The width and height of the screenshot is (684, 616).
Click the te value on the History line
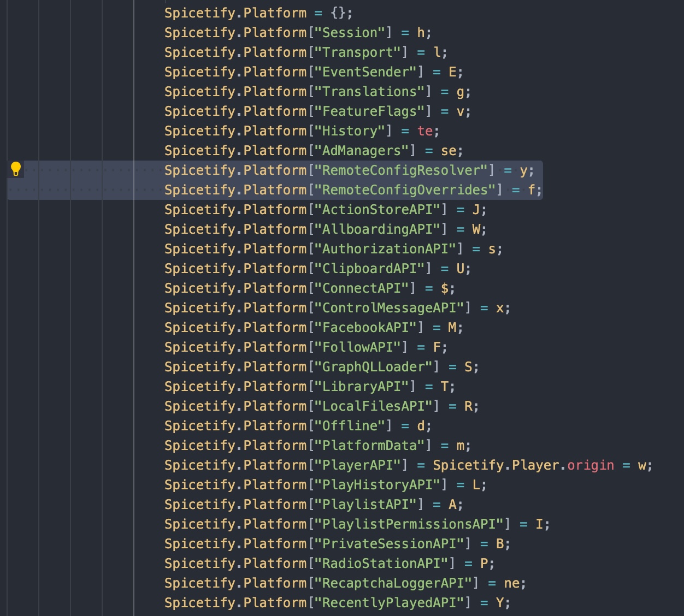(x=426, y=131)
